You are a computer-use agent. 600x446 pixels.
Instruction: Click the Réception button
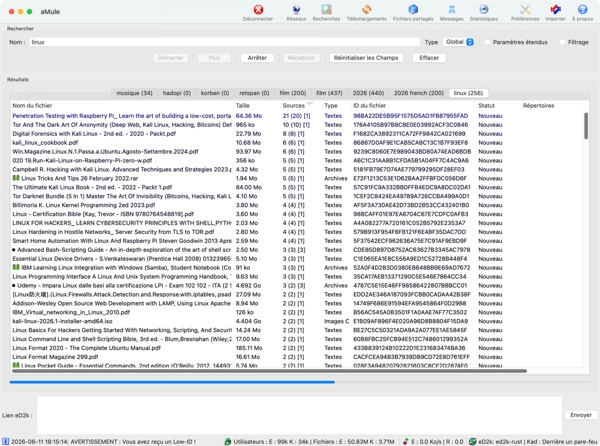pyautogui.click(x=301, y=58)
